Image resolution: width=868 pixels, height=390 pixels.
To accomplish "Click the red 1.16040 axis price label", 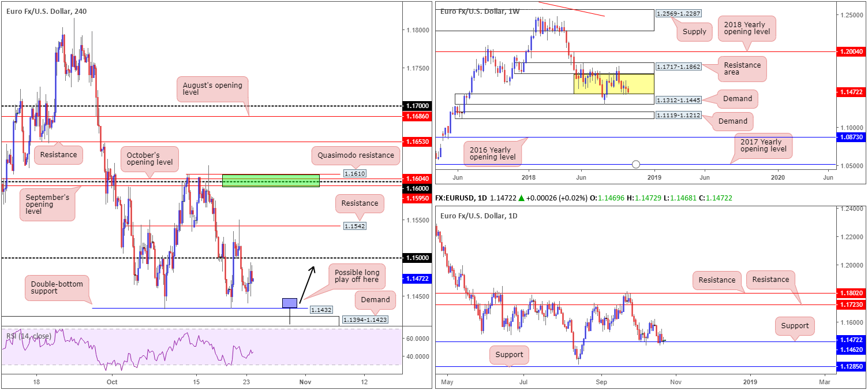I will (417, 179).
